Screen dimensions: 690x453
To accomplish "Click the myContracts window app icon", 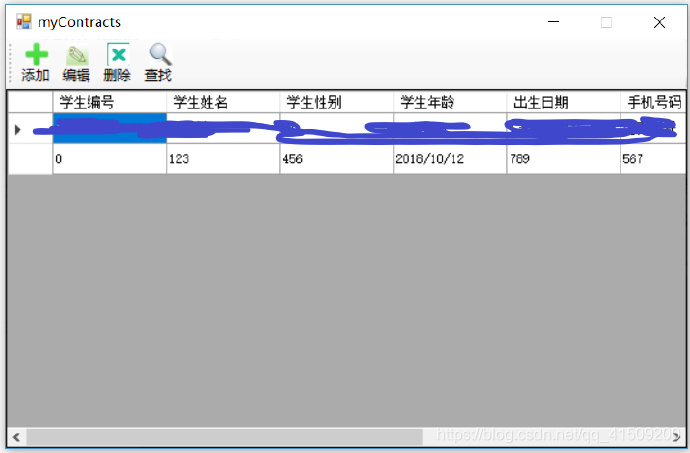I will click(x=23, y=22).
